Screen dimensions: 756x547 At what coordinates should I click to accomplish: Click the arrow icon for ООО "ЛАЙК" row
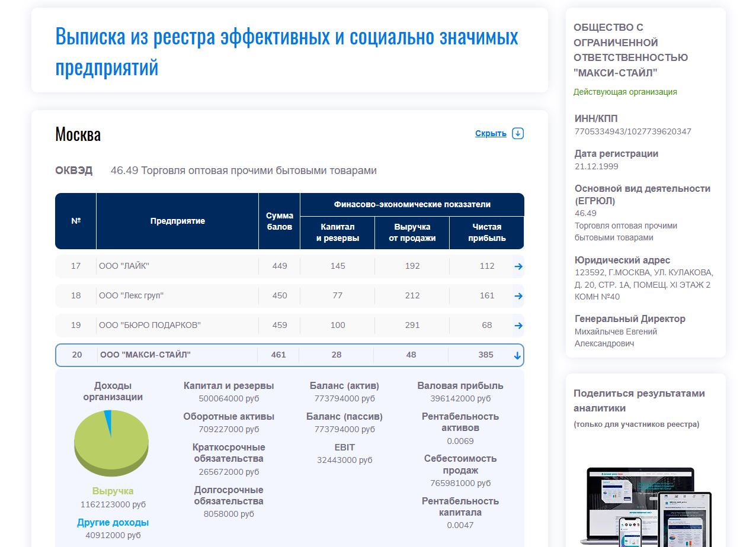pos(518,266)
